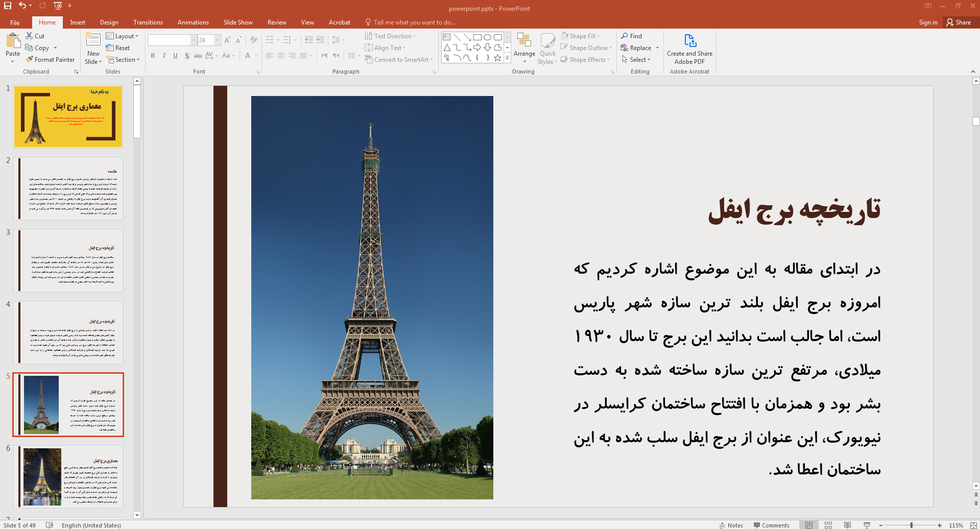Switch to Reading View icon
The height and width of the screenshot is (529, 980).
pyautogui.click(x=847, y=525)
